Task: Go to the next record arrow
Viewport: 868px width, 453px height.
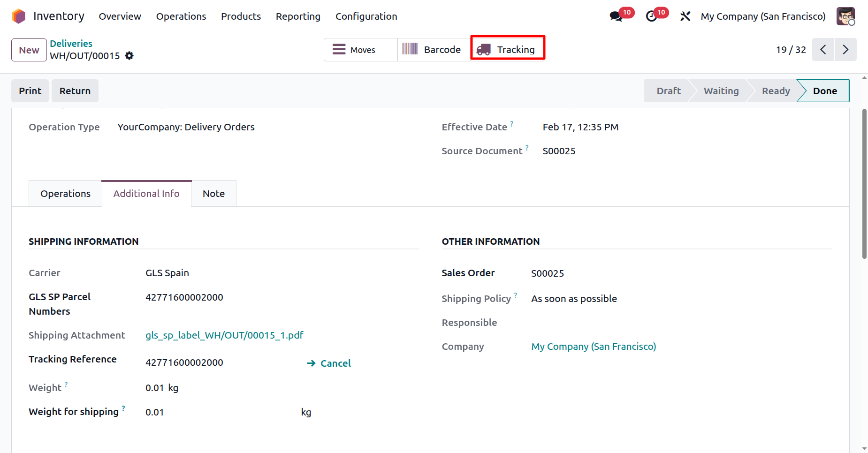Action: pyautogui.click(x=845, y=50)
